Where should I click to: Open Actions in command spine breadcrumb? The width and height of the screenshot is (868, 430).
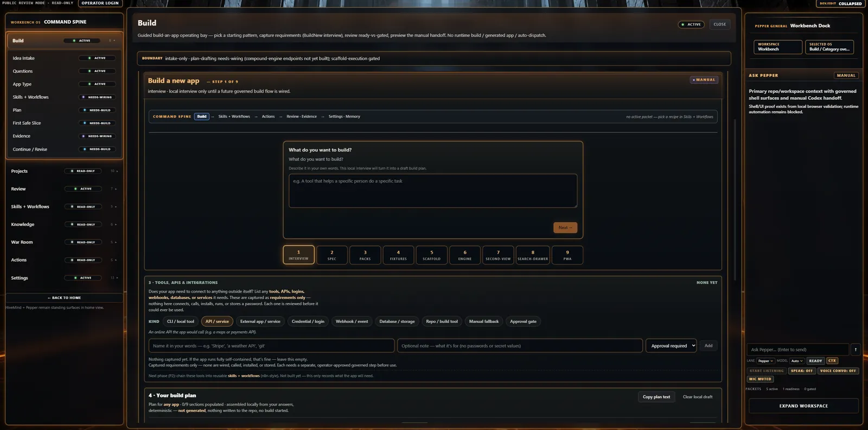[x=268, y=117]
